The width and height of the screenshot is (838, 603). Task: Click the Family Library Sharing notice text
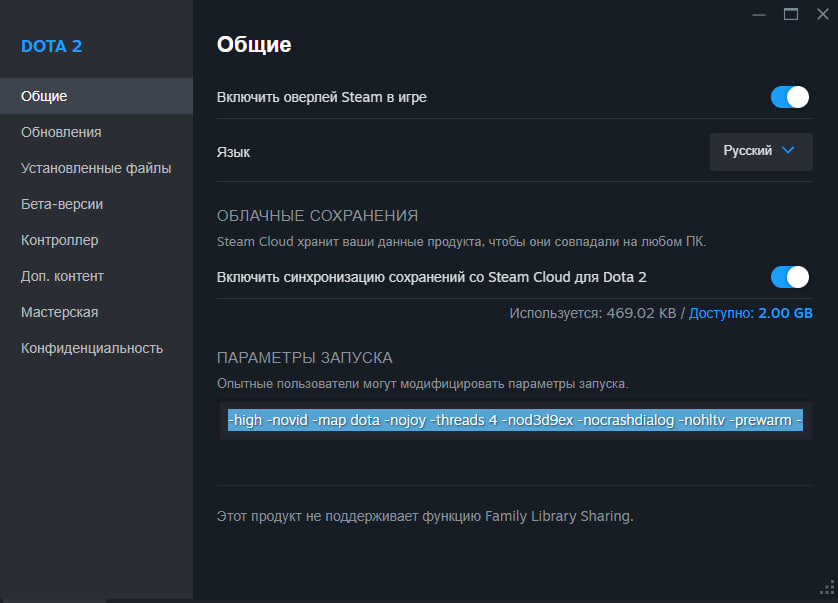coord(425,517)
